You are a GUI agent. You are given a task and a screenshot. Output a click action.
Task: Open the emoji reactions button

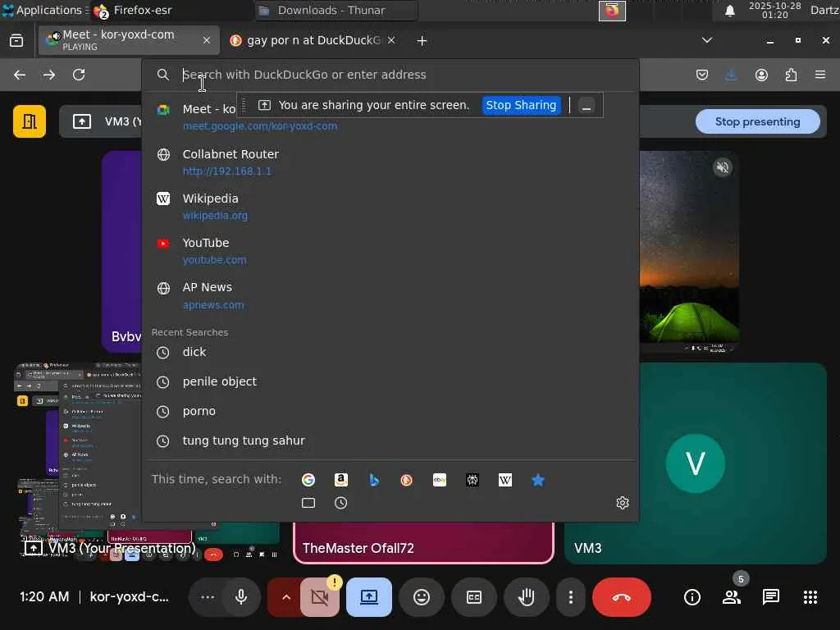coord(422,597)
